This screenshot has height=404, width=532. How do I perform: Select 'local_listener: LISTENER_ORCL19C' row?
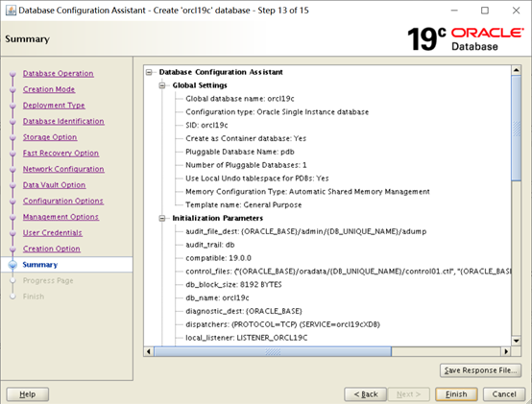point(247,338)
